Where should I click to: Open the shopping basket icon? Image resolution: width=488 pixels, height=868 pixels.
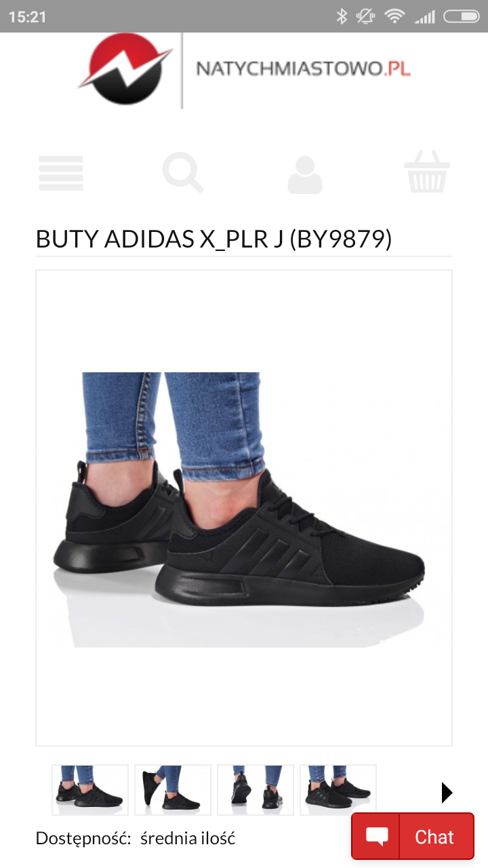427,172
